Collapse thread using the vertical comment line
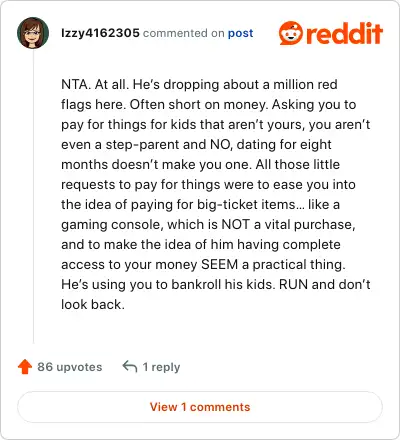The height and width of the screenshot is (440, 400). (33, 197)
